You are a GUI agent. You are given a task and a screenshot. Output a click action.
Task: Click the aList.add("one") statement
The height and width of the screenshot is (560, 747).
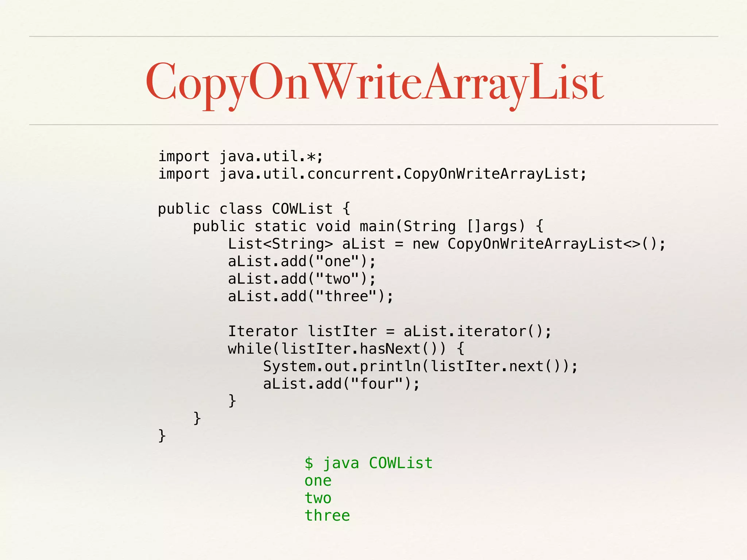[302, 261]
